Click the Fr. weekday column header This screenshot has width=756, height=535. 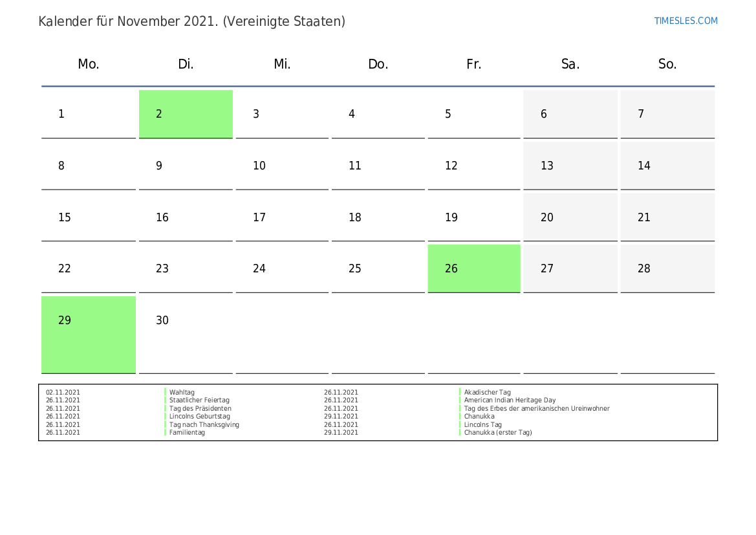click(474, 64)
